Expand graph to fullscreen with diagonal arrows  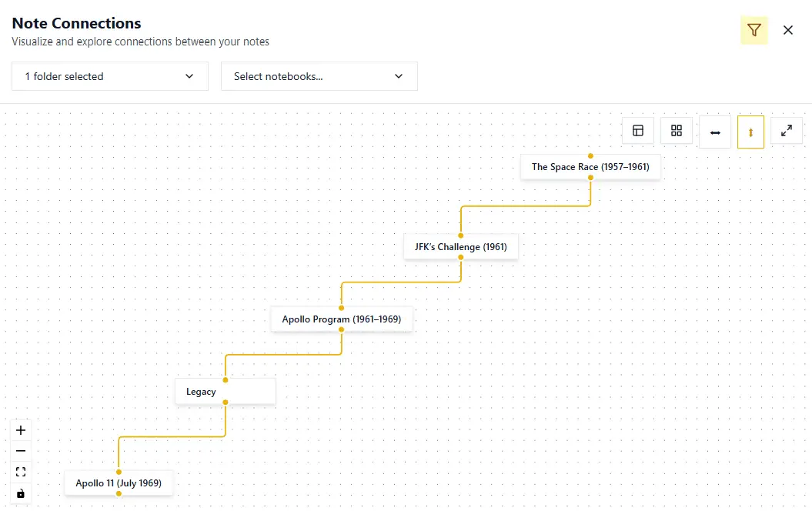pyautogui.click(x=787, y=131)
